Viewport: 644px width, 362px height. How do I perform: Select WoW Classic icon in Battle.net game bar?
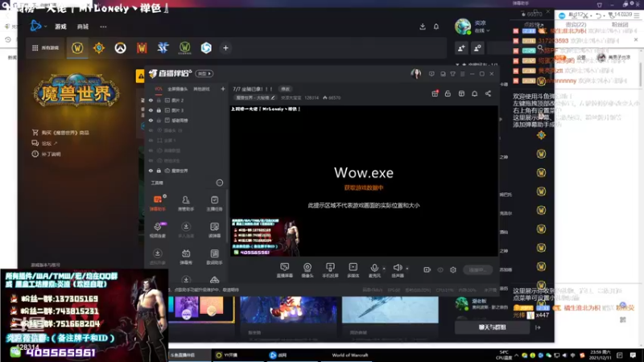pos(185,48)
